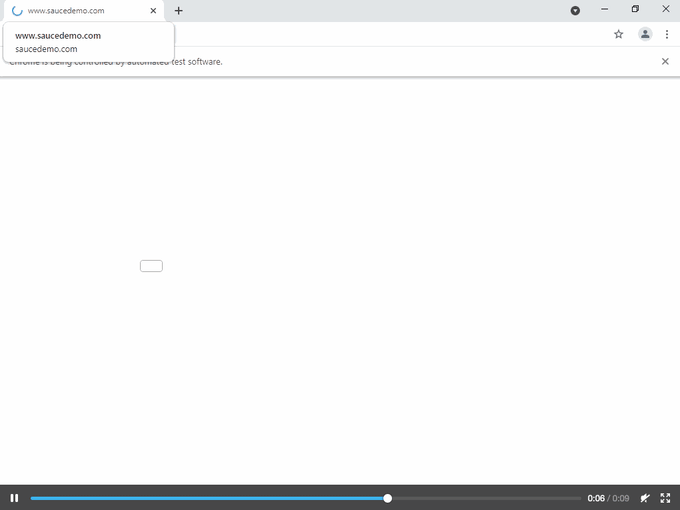
Task: Select the www.saucedemo.com tab
Action: point(84,11)
